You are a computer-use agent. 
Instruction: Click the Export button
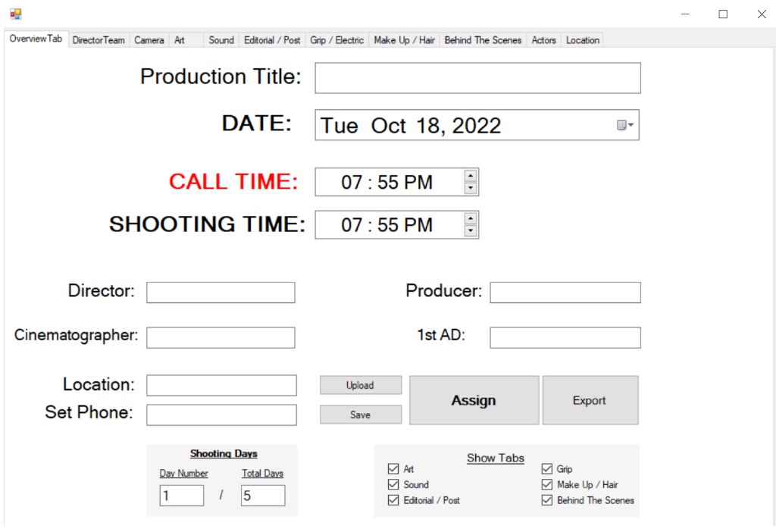click(590, 400)
